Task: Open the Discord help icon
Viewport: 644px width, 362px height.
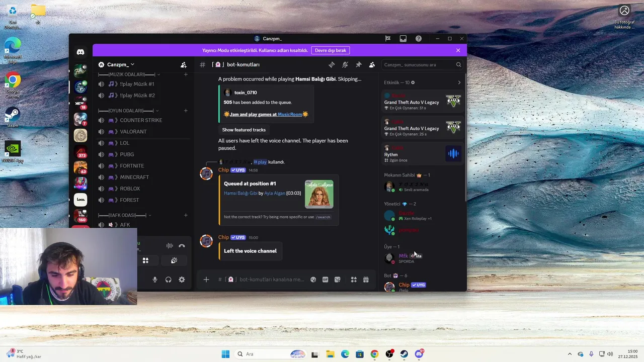Action: coord(419,38)
